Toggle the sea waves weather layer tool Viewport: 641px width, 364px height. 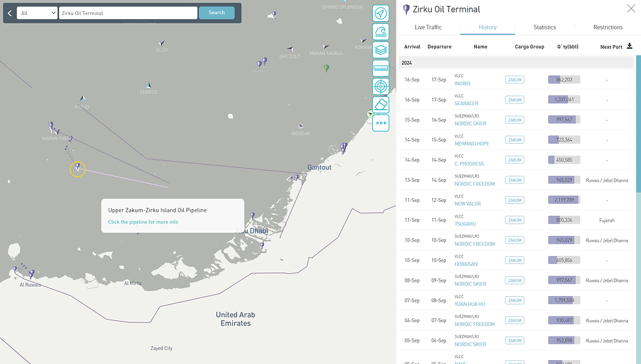[381, 31]
